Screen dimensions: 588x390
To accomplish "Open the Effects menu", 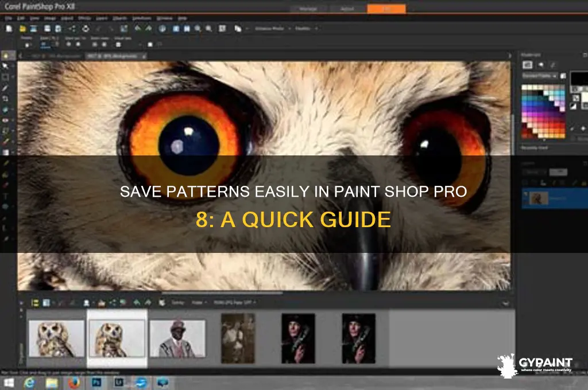I will [x=84, y=18].
